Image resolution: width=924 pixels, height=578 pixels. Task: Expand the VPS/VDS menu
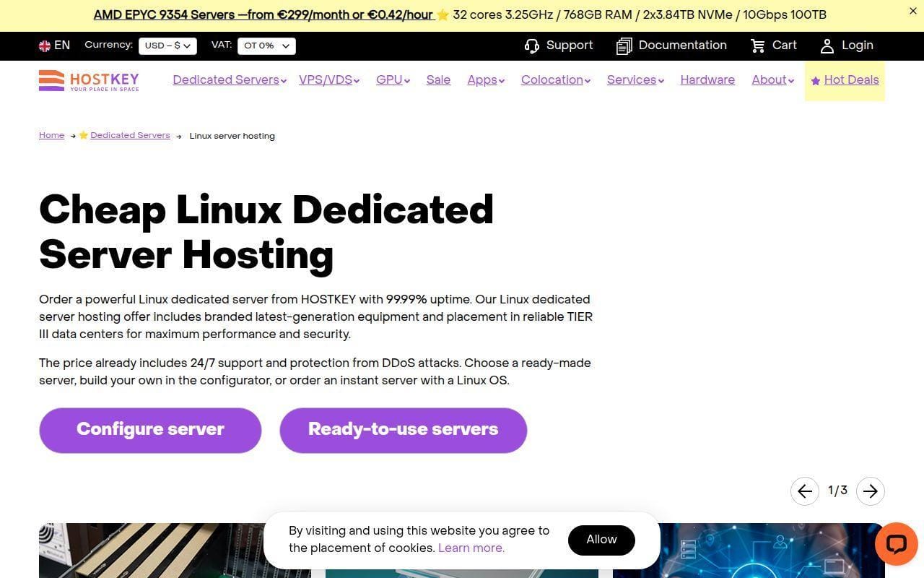329,80
